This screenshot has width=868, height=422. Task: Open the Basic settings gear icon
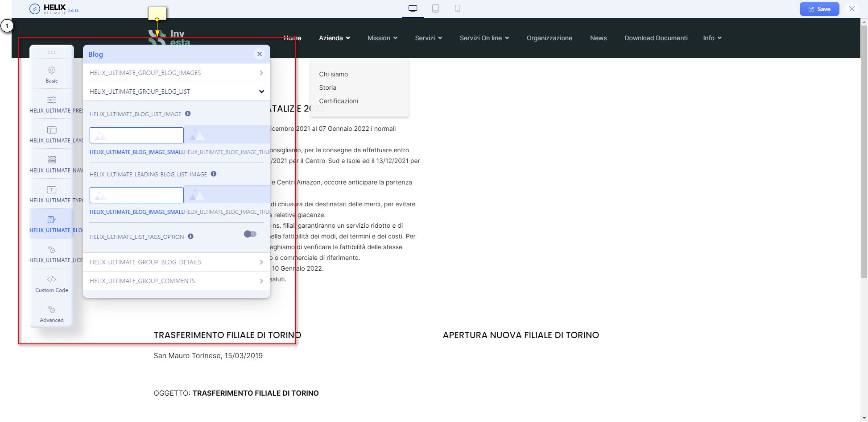point(52,71)
